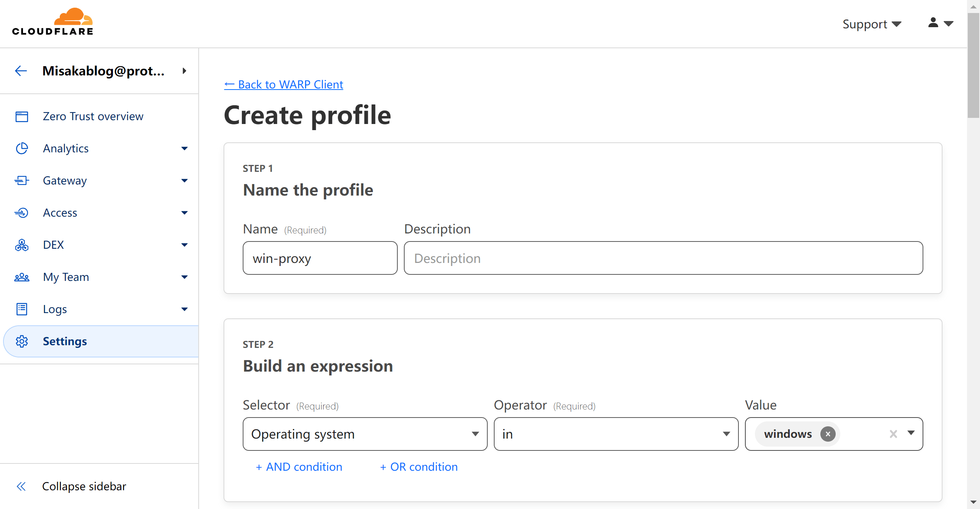The width and height of the screenshot is (980, 509).
Task: Click the Gateway sidebar icon
Action: (22, 181)
